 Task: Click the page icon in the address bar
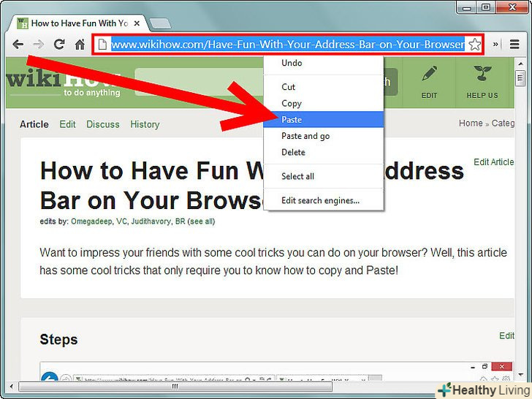102,44
